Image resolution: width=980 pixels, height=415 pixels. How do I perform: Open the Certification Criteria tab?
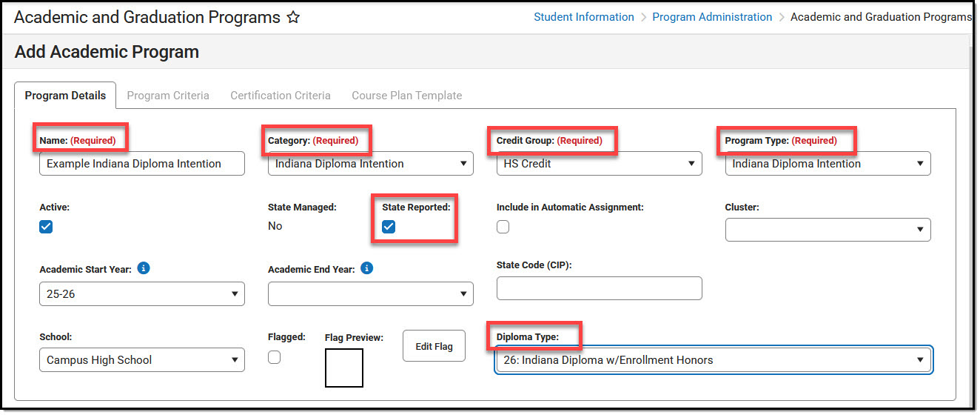click(281, 96)
